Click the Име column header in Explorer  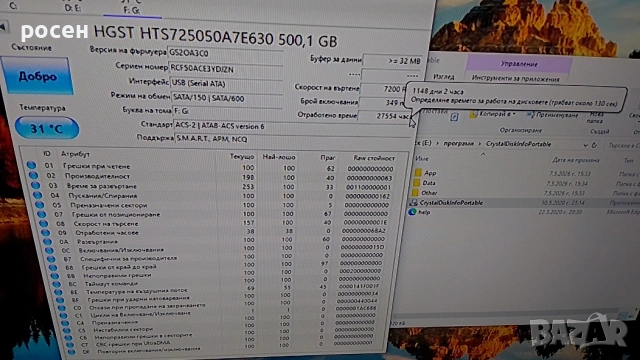(x=421, y=159)
